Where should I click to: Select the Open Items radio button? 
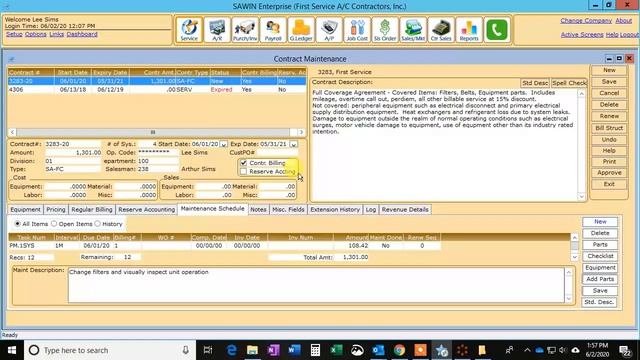click(x=54, y=224)
